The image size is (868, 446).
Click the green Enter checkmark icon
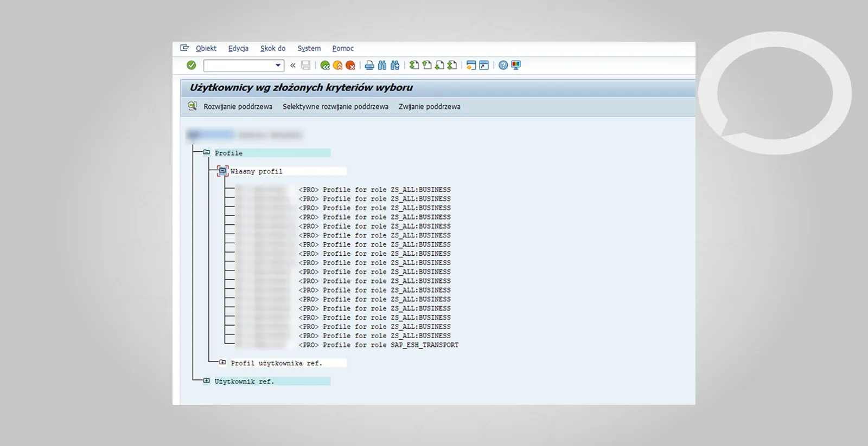(191, 65)
